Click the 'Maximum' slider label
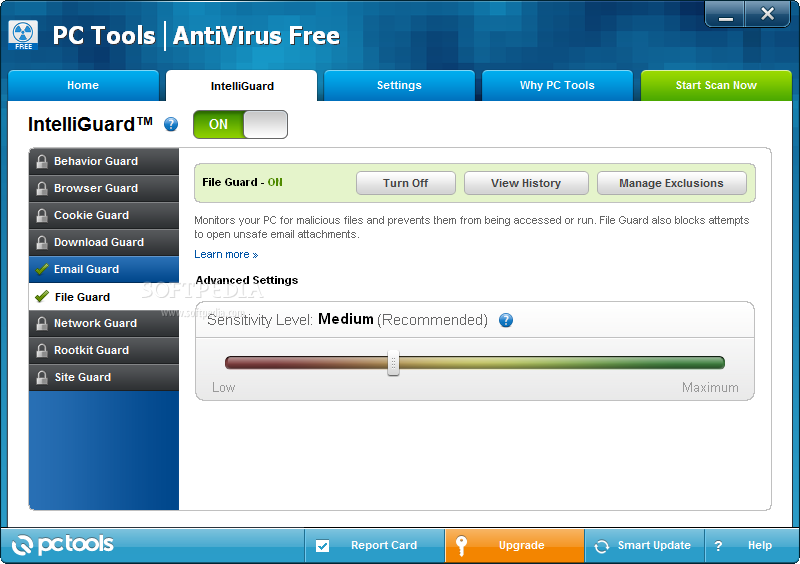The image size is (800, 564). [x=710, y=388]
